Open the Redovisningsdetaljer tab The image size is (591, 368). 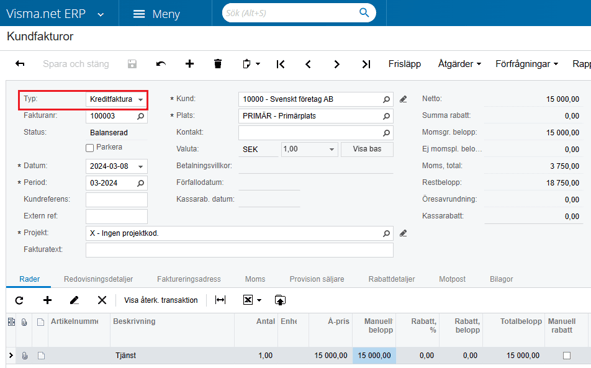98,279
